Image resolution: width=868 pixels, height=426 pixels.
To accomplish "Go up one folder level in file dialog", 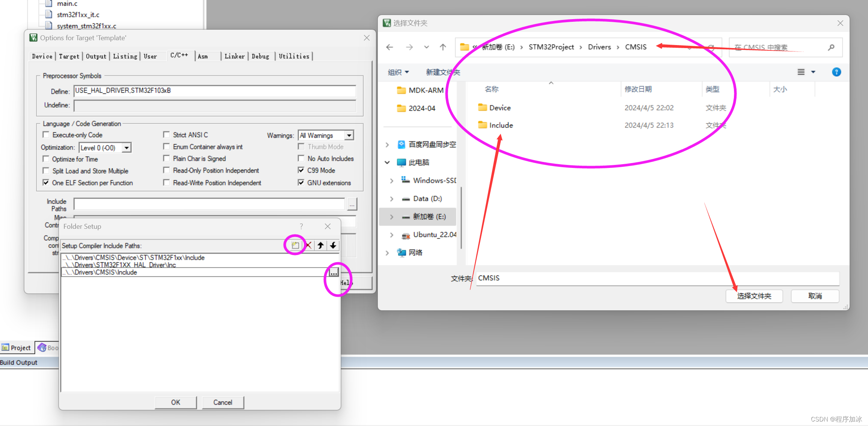I will pyautogui.click(x=443, y=47).
